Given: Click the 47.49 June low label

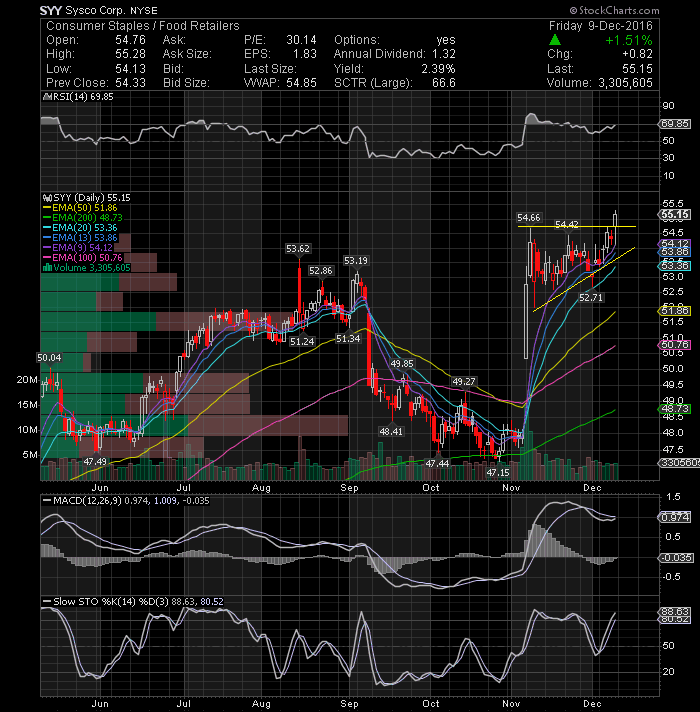Looking at the screenshot, I should coord(95,461).
